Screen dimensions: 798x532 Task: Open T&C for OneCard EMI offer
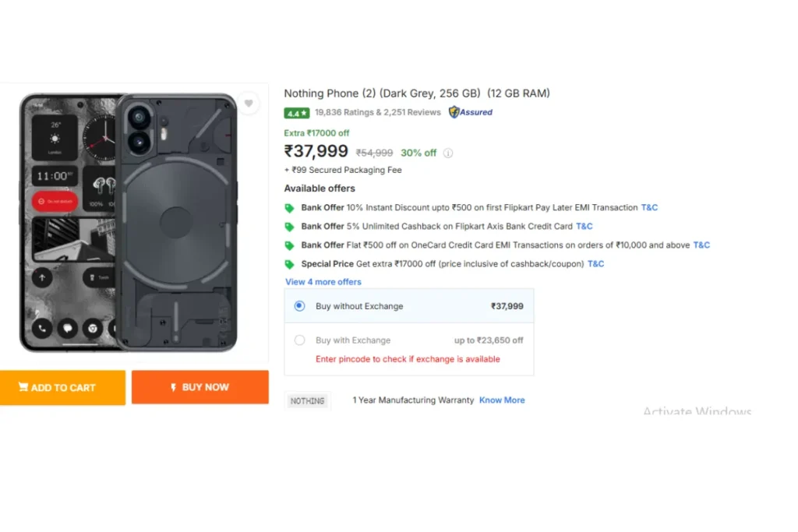[701, 245]
